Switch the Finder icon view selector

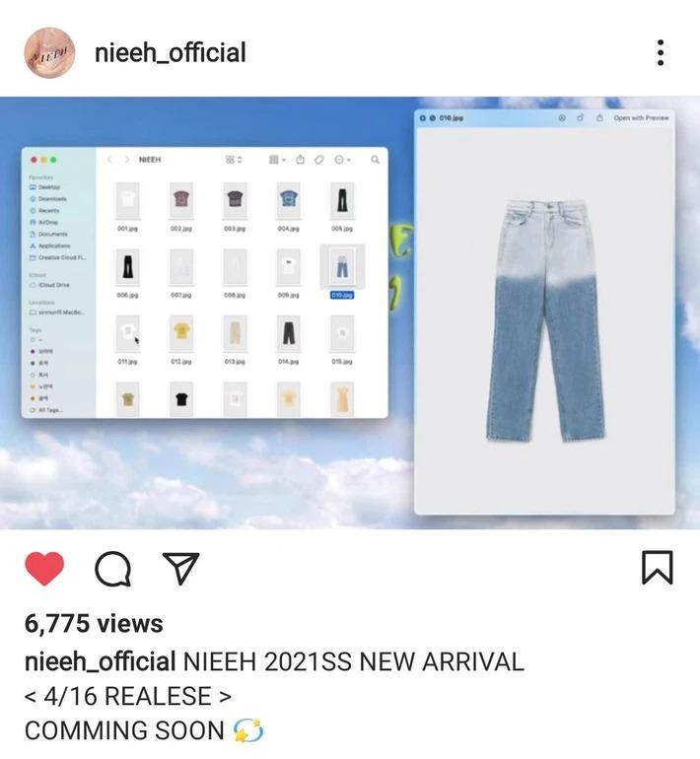(x=234, y=160)
